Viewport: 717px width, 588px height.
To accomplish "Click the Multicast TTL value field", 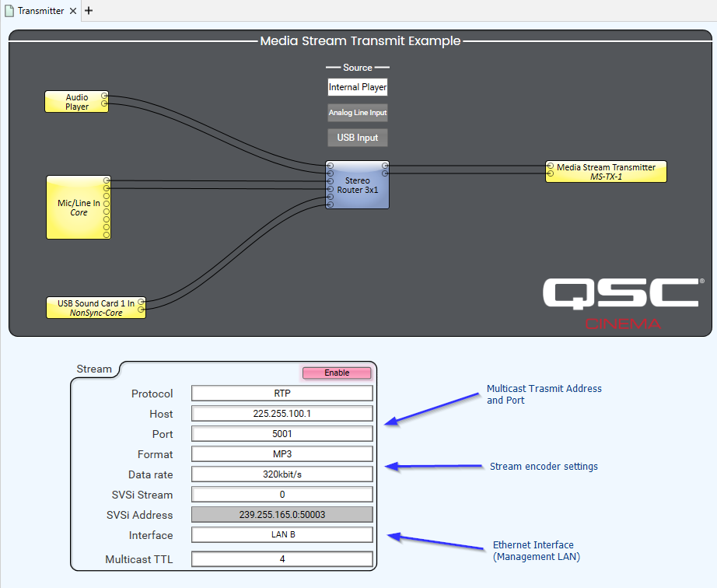I will tap(282, 559).
